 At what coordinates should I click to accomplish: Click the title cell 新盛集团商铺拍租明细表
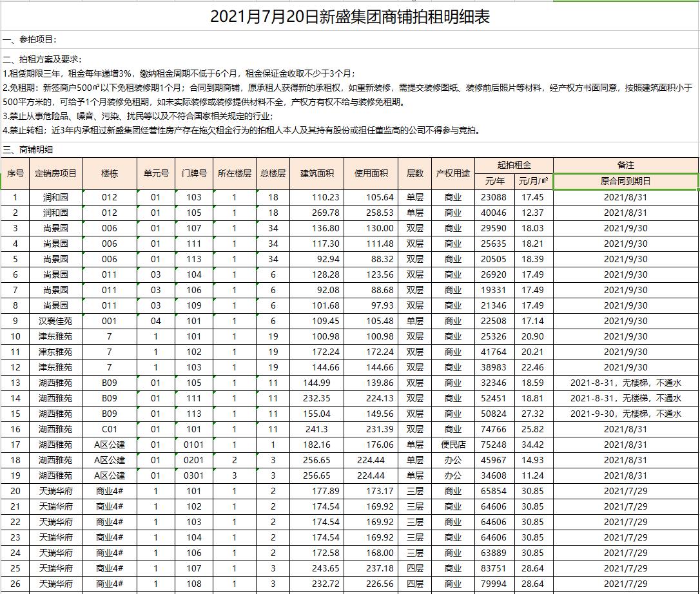tap(350, 17)
